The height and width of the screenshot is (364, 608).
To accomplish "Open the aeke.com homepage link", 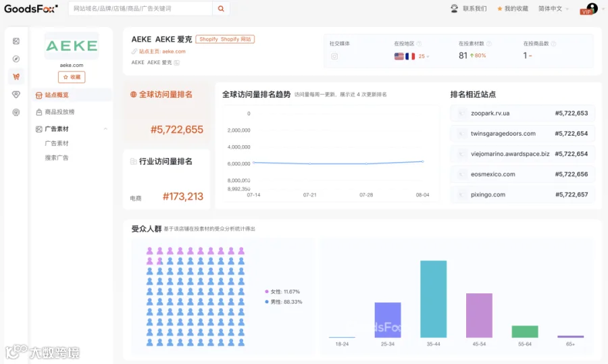I will click(x=174, y=51).
